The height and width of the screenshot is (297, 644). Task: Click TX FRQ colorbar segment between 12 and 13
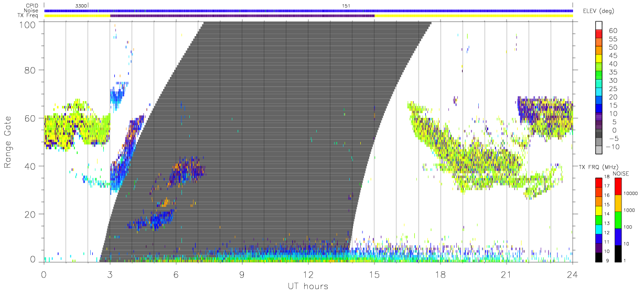pyautogui.click(x=598, y=228)
